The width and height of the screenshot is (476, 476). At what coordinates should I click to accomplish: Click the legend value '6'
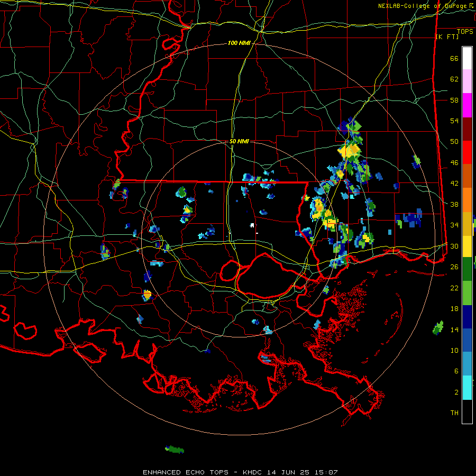point(456,371)
